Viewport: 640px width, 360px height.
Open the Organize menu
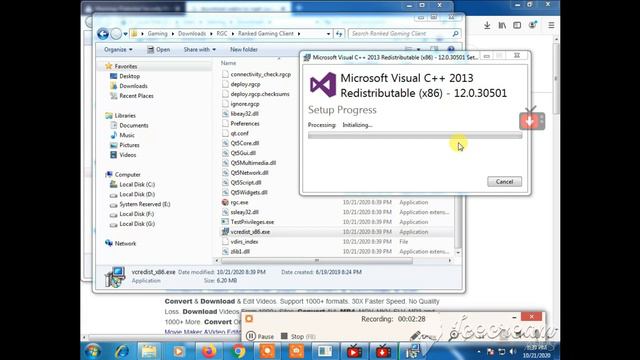[x=118, y=49]
